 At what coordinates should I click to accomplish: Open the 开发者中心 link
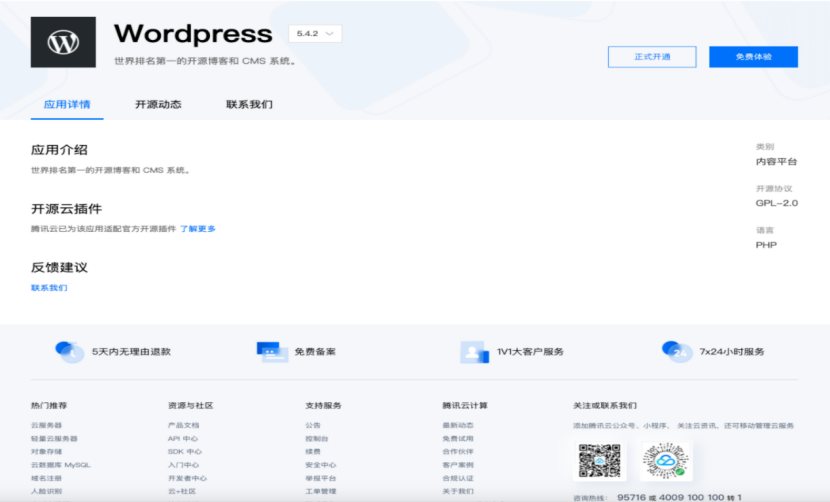(x=187, y=478)
